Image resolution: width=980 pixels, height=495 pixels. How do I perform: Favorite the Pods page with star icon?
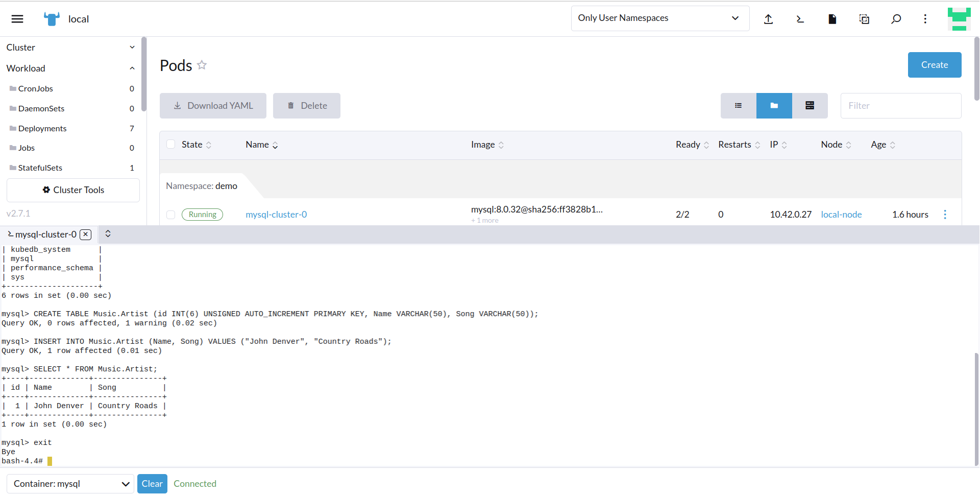tap(202, 65)
